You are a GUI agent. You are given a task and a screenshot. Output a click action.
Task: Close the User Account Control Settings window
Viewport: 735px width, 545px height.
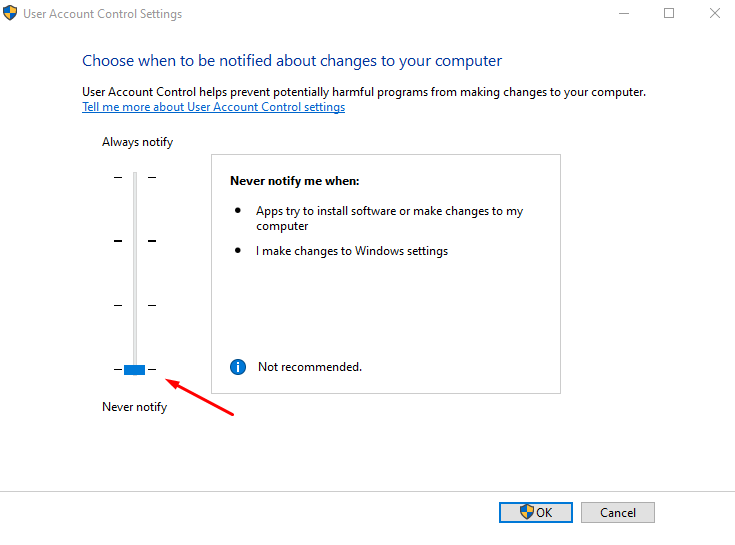coord(713,14)
